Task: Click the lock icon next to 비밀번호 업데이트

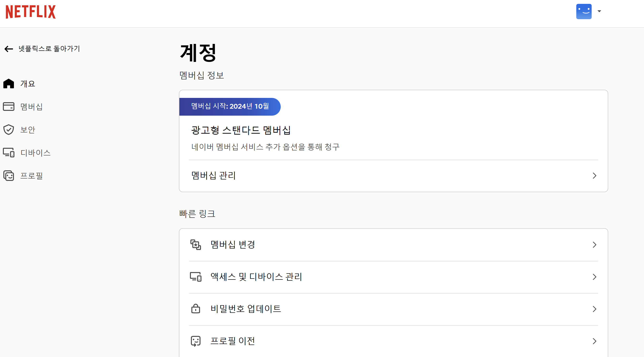Action: click(x=196, y=309)
